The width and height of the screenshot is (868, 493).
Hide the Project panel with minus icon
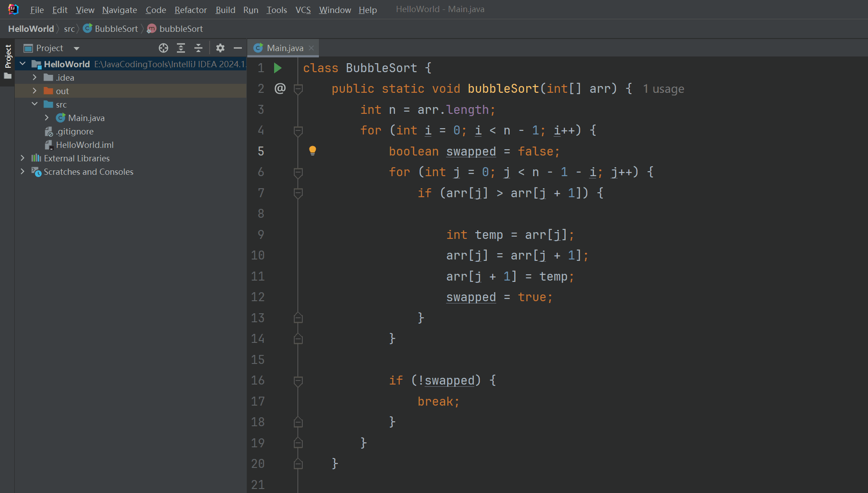point(238,48)
